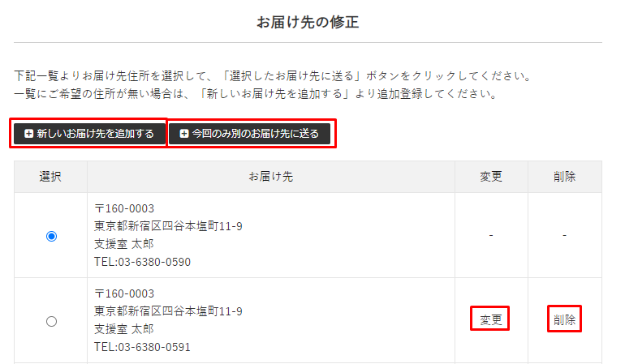Click plus icon on 今回のみ別のお届け先に送る button
The height and width of the screenshot is (364, 625).
coord(183,134)
